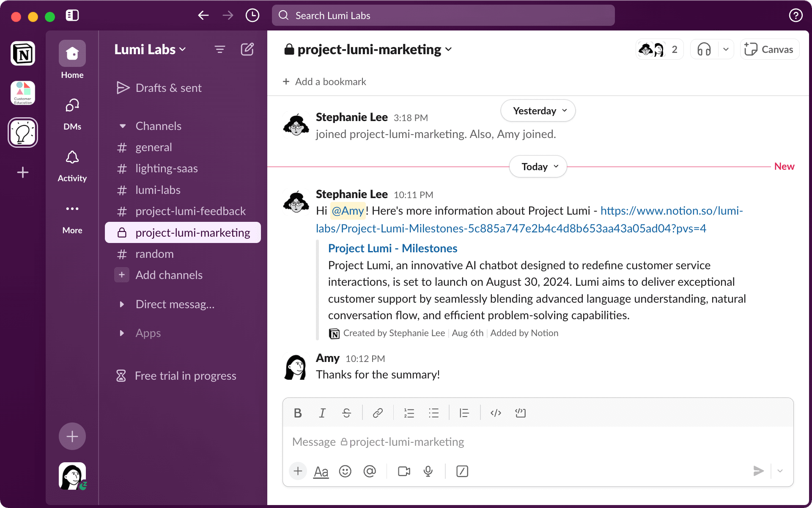812x508 pixels.
Task: Start a huddle with the headphones toggle
Action: tap(704, 49)
